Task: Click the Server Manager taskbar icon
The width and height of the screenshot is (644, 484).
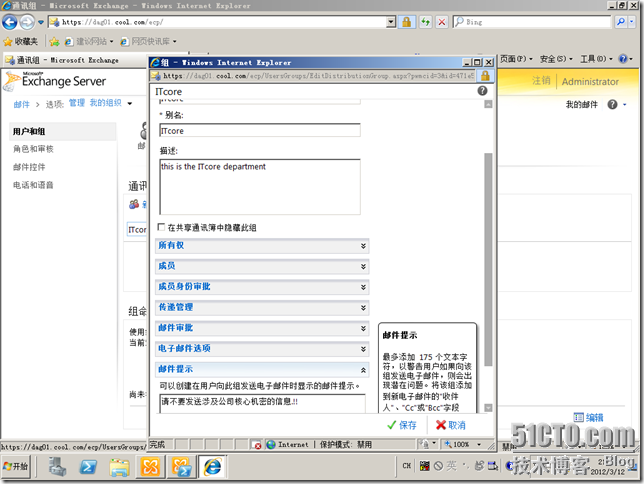Action: (57, 466)
